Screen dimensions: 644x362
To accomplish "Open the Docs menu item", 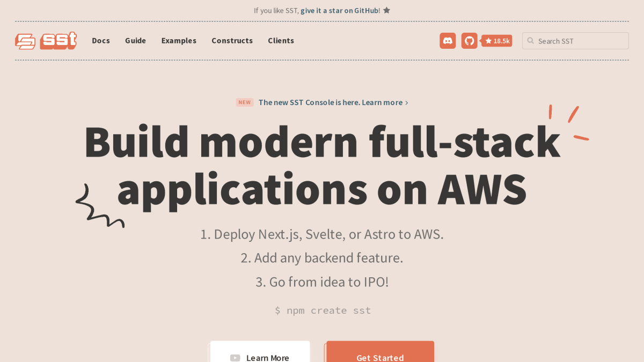I will pos(101,41).
